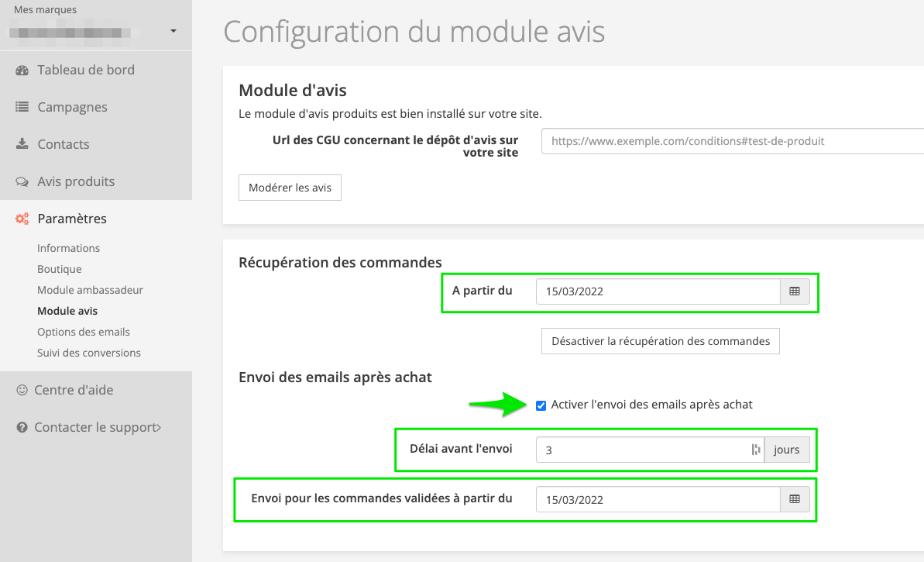Click the Paramètres gears icon
The height and width of the screenshot is (562, 924).
pos(22,219)
